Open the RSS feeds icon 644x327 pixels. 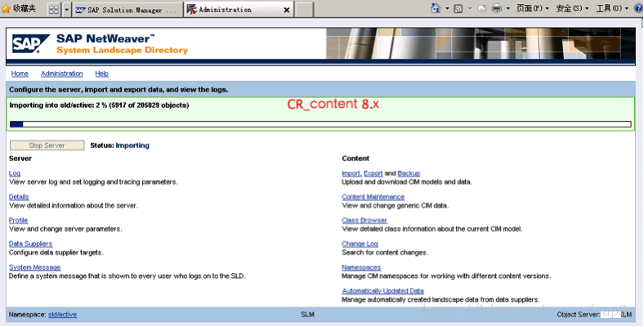tap(458, 9)
